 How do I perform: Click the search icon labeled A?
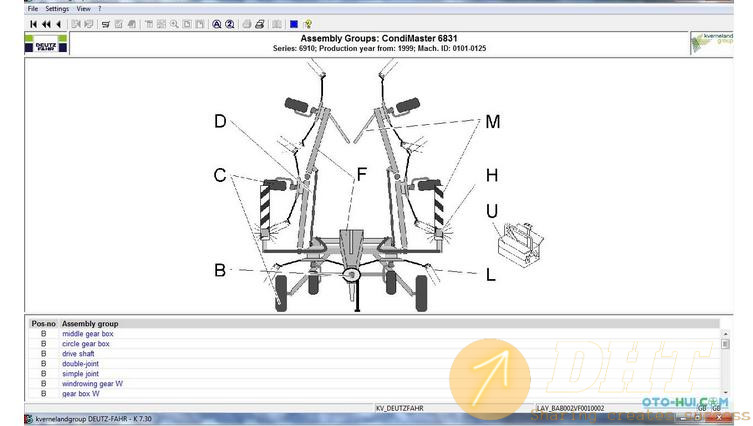[x=217, y=24]
